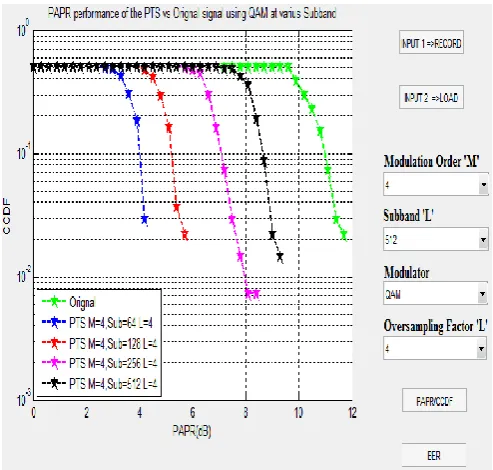This screenshot has height=470, width=493.
Task: Open the Modulation Order 'M' dropdown
Action: click(x=436, y=184)
